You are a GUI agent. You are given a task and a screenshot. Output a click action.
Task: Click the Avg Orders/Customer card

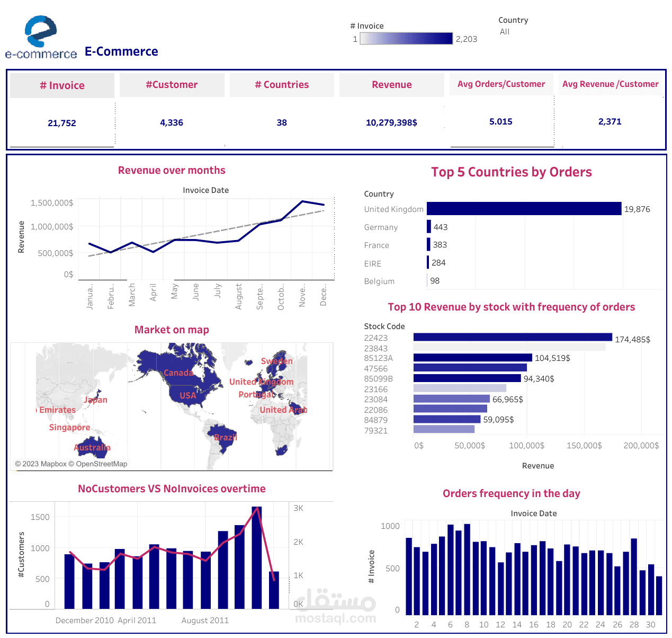500,106
